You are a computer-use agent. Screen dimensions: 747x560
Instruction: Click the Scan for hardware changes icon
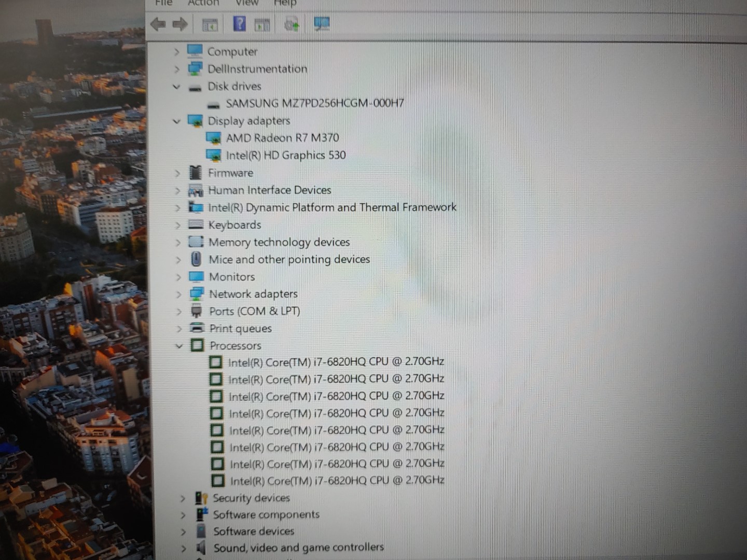click(290, 24)
